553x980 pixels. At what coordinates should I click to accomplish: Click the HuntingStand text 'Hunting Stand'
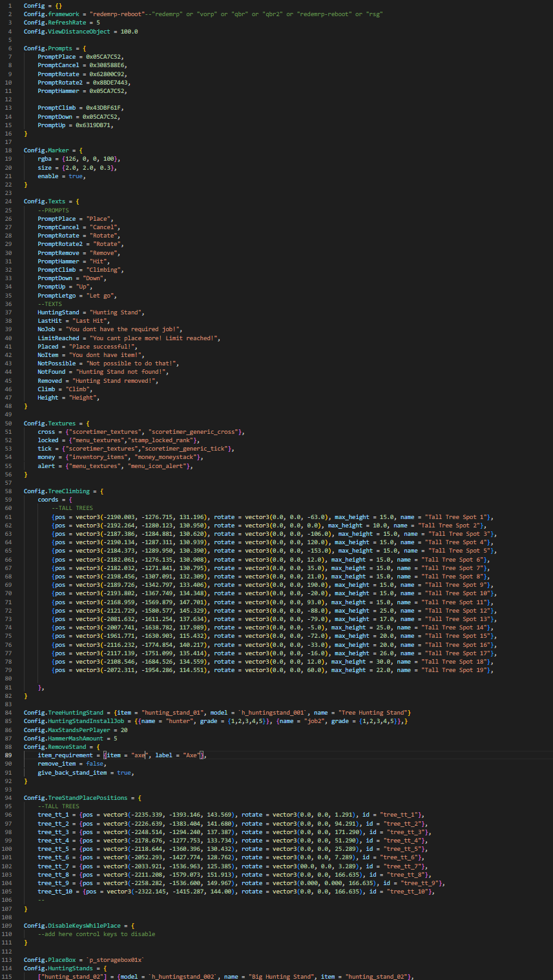click(x=116, y=312)
